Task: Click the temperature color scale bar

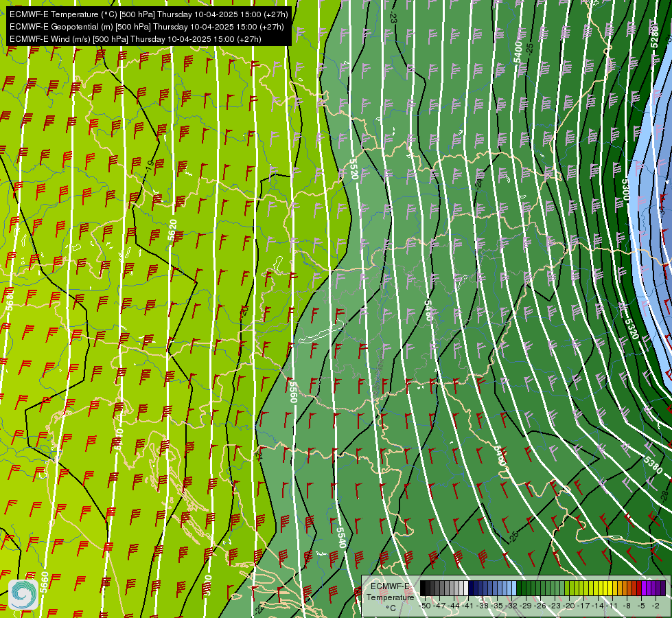Action: point(542,588)
